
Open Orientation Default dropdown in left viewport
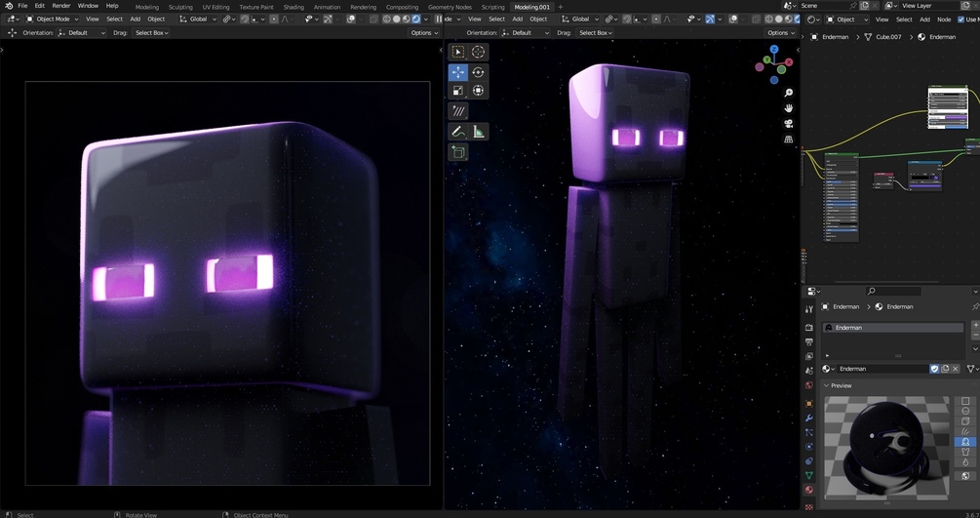pos(82,32)
